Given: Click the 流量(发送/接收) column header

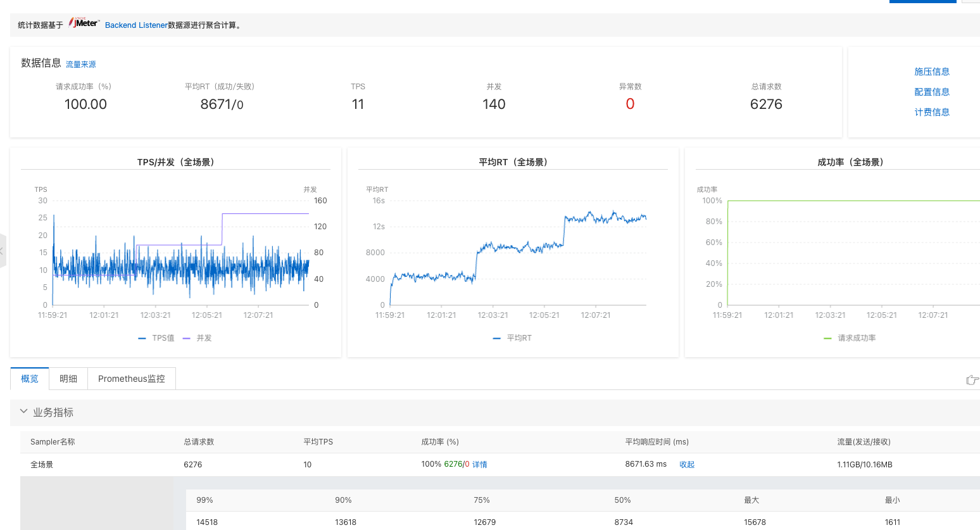Looking at the screenshot, I should click(x=864, y=442).
